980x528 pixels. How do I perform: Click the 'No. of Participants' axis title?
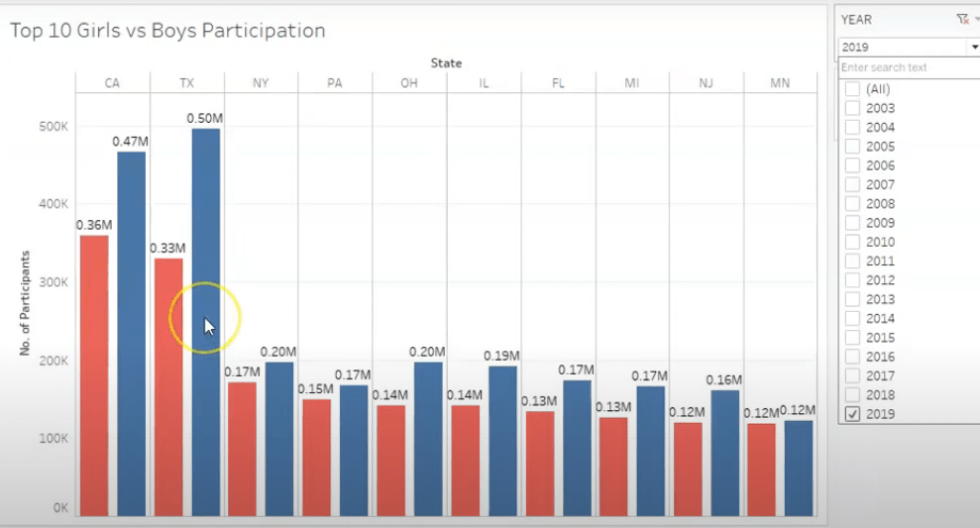pos(26,303)
